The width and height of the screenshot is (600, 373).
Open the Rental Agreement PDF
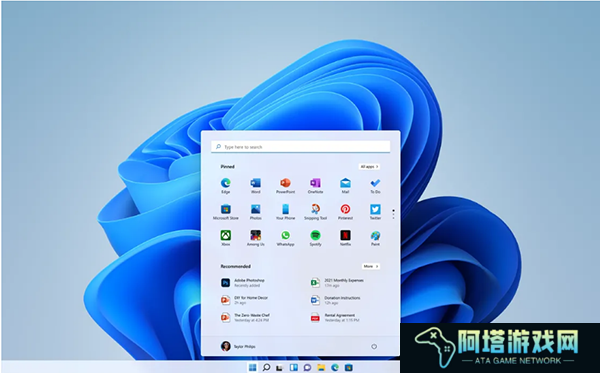(x=335, y=318)
